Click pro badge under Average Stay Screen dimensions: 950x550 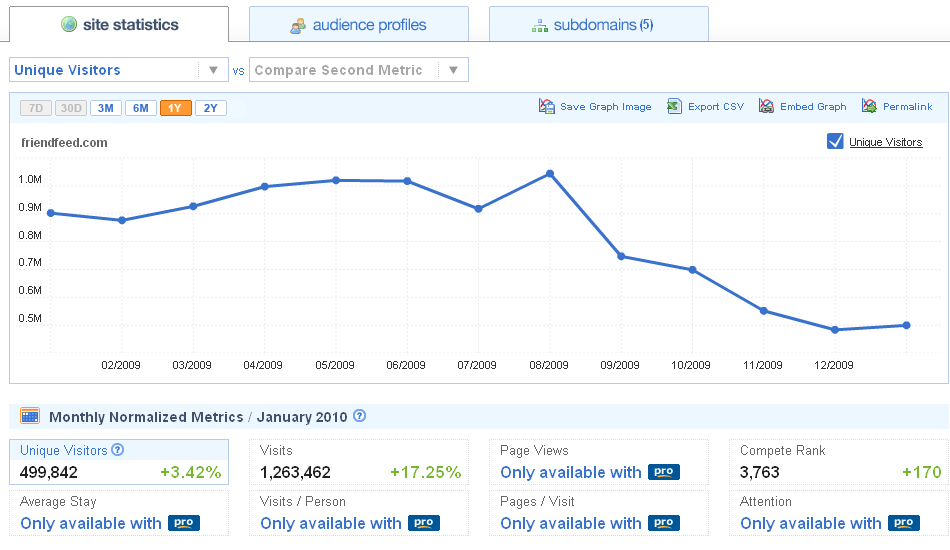tap(184, 523)
